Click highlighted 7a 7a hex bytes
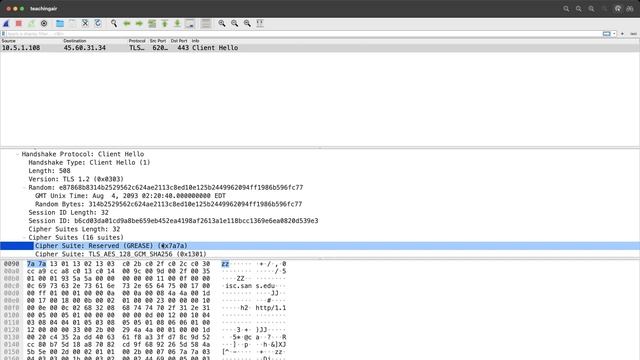The image size is (640, 360). (x=36, y=264)
